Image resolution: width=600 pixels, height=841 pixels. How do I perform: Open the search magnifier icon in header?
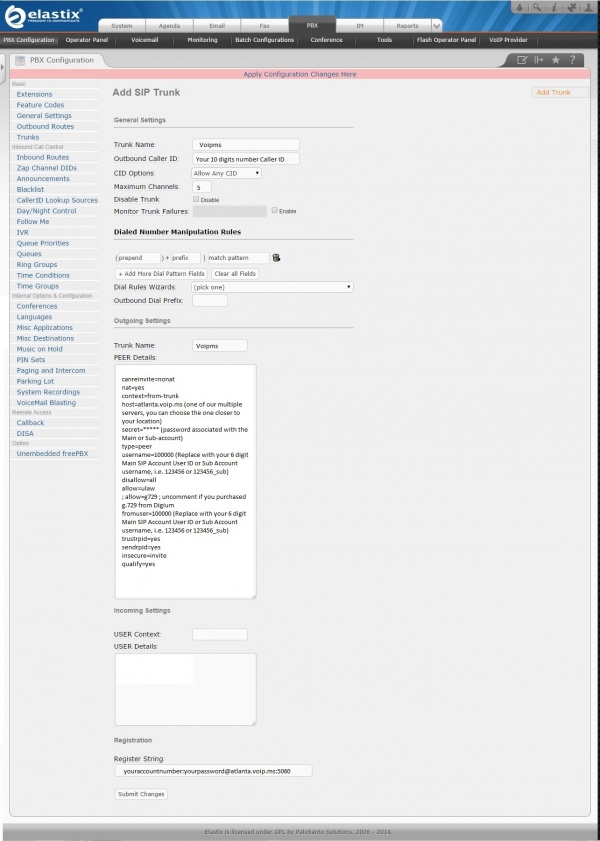pos(537,8)
